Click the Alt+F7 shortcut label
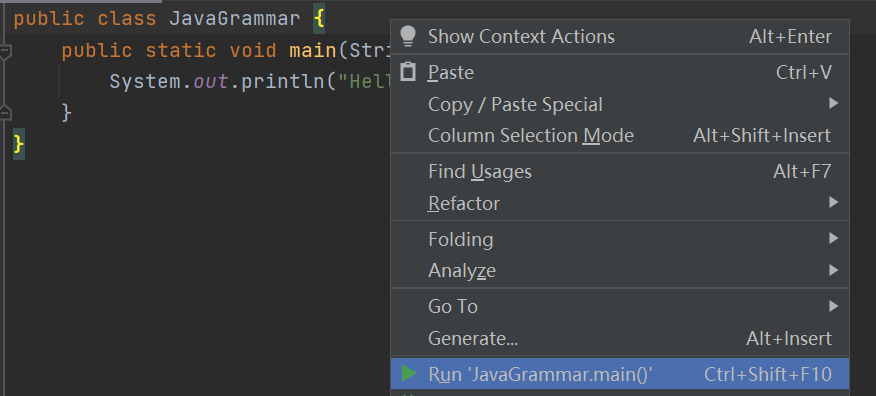Image resolution: width=876 pixels, height=396 pixels. click(x=802, y=171)
